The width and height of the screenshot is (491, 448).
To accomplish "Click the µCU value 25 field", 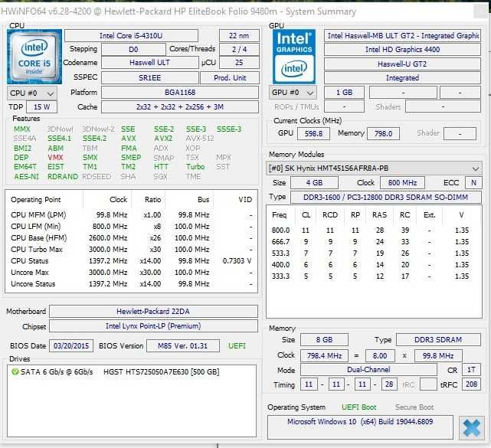I will (x=239, y=63).
